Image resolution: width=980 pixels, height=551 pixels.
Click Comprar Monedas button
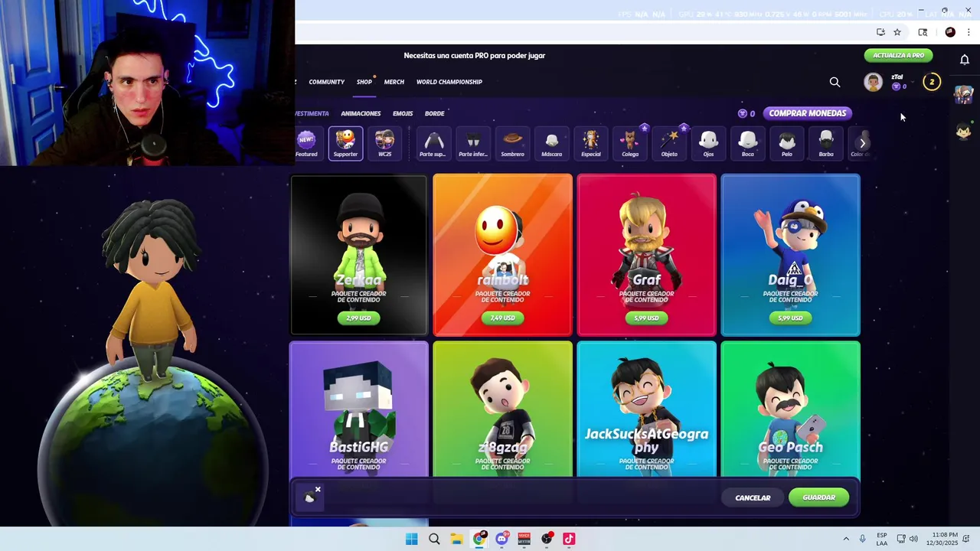pyautogui.click(x=808, y=113)
